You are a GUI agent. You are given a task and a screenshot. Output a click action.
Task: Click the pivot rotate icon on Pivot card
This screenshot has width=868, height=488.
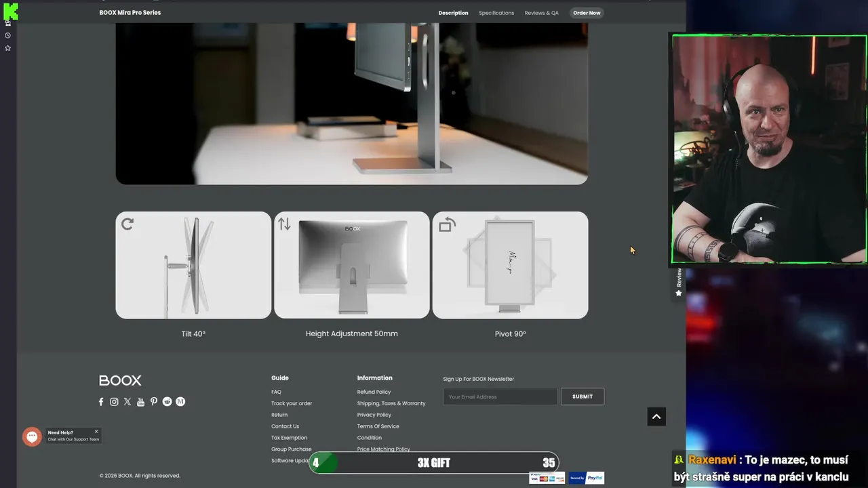click(x=447, y=224)
